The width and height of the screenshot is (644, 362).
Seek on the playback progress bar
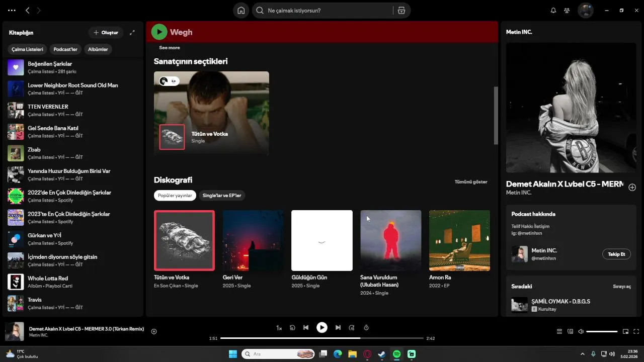click(x=322, y=338)
